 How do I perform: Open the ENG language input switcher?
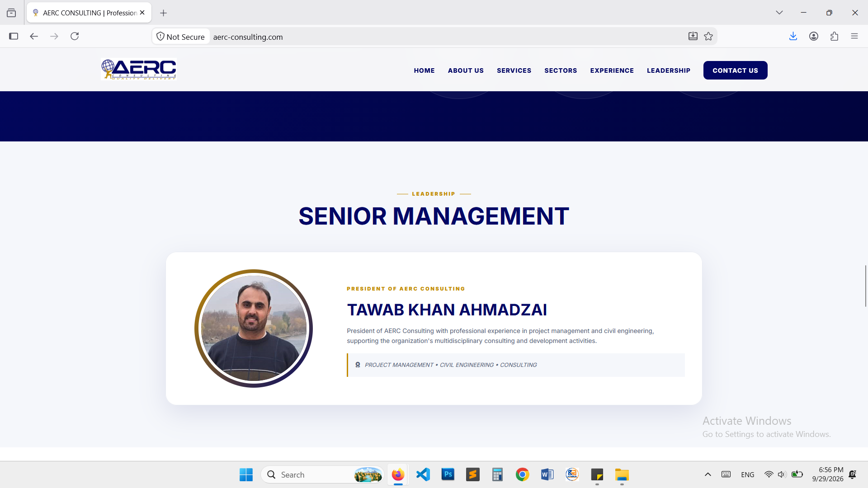click(x=747, y=475)
